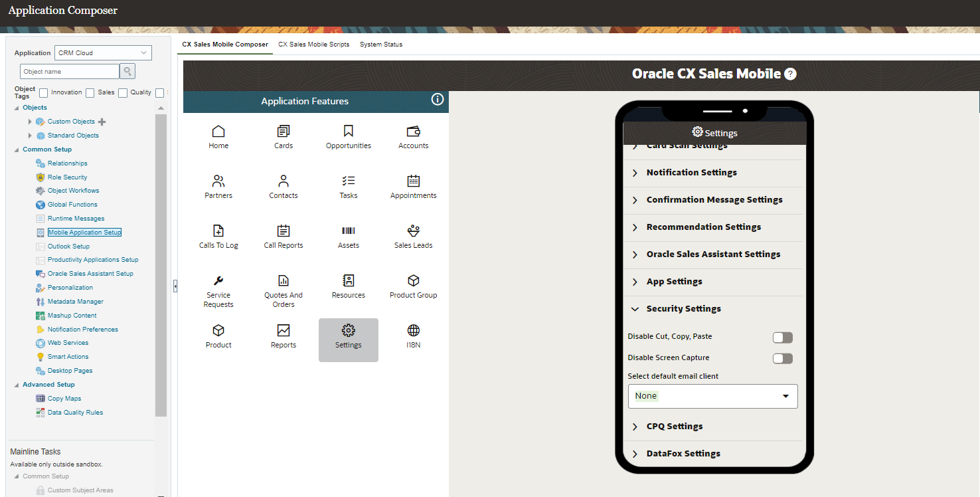980x497 pixels.
Task: Open the Oracle Sales Assistant Setup link
Action: (90, 274)
